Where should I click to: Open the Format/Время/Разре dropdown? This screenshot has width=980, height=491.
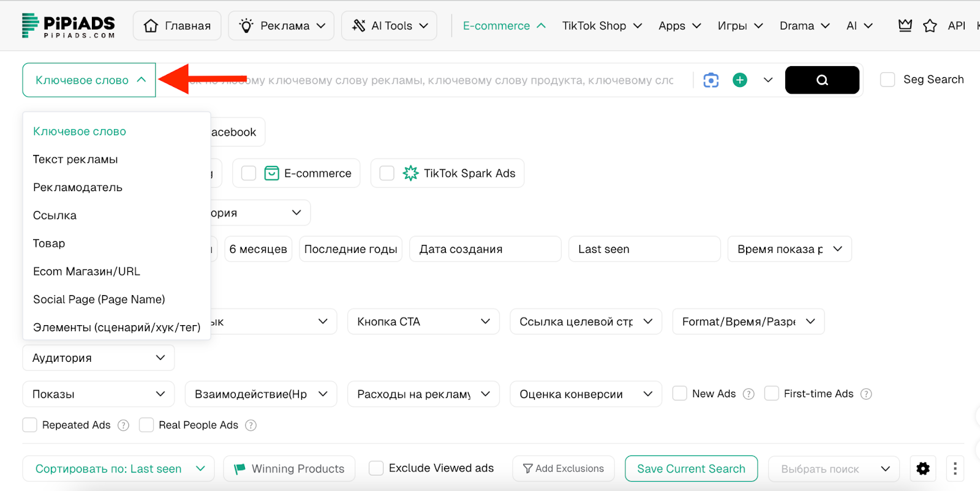[x=748, y=321]
